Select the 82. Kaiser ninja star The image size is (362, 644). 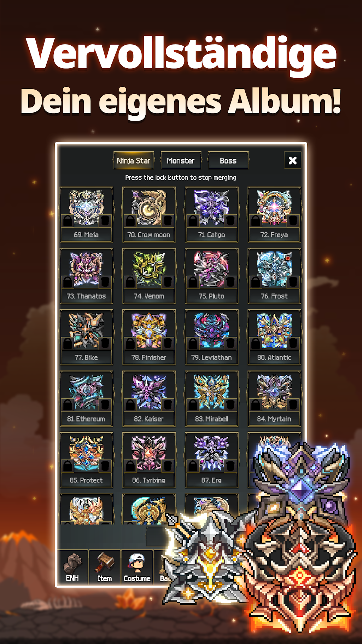(149, 398)
